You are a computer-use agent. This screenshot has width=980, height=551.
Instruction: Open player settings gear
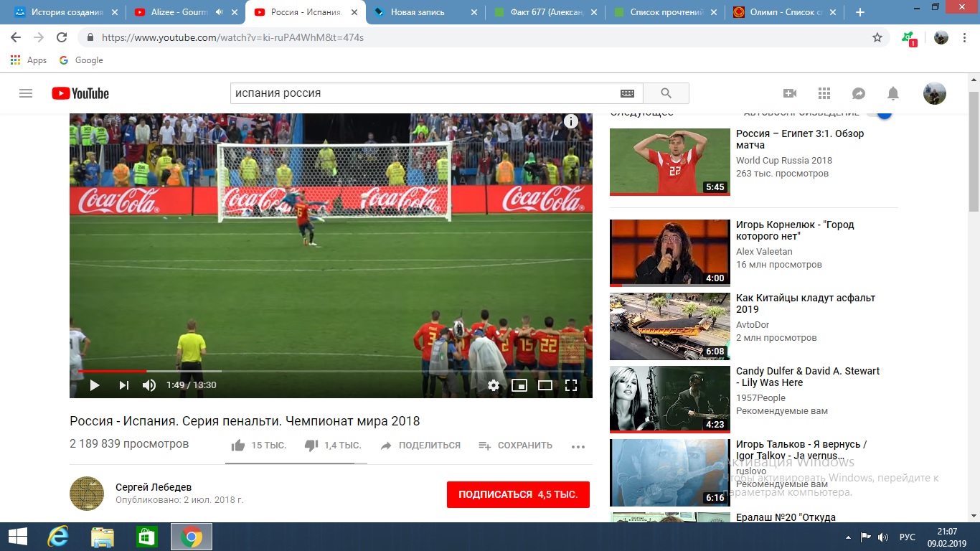[x=494, y=385]
